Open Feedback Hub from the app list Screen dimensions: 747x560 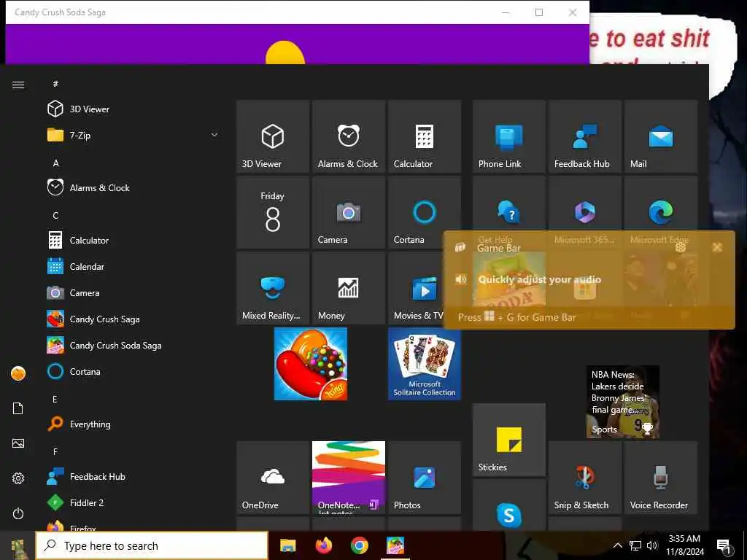point(133,476)
